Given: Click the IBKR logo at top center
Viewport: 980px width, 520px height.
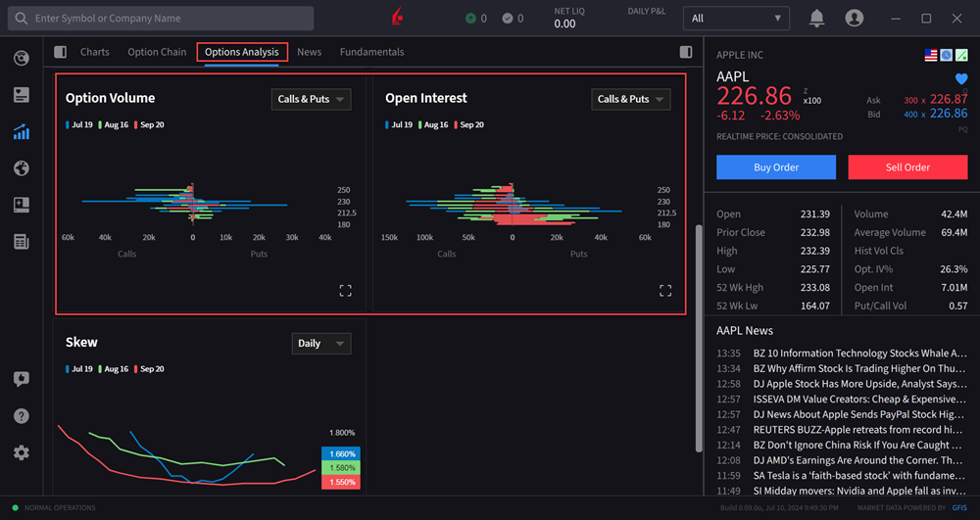Looking at the screenshot, I should point(398,18).
